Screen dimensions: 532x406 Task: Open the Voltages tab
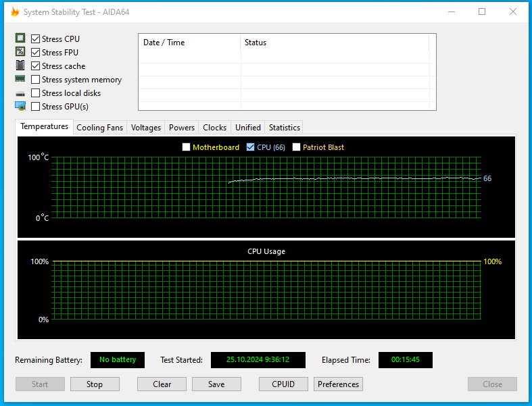146,128
